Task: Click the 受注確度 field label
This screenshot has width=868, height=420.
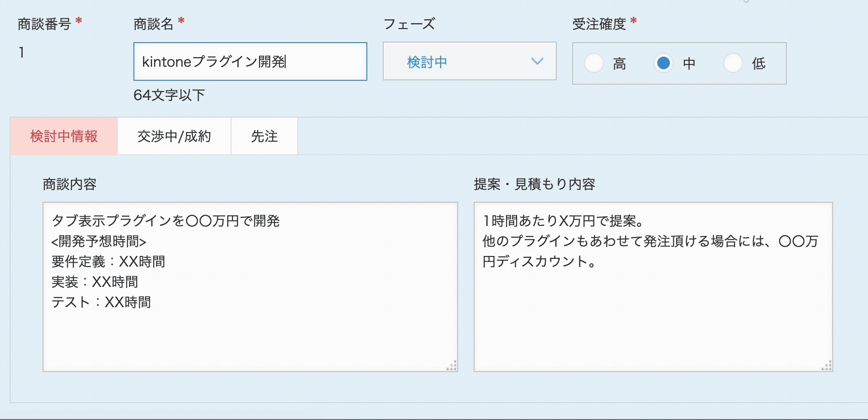Action: click(599, 24)
